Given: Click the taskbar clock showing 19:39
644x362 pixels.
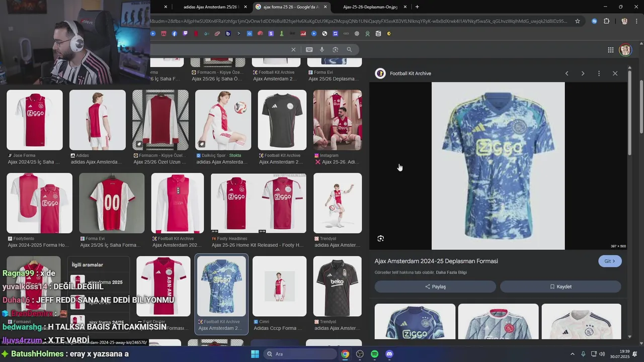Looking at the screenshot, I should [x=620, y=354].
